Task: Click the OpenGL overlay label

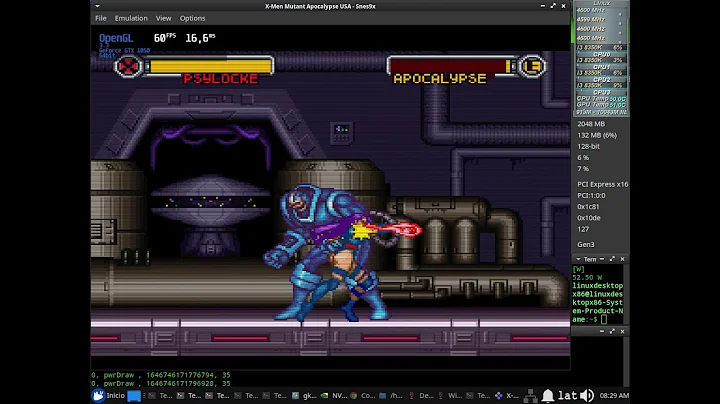Action: click(116, 38)
